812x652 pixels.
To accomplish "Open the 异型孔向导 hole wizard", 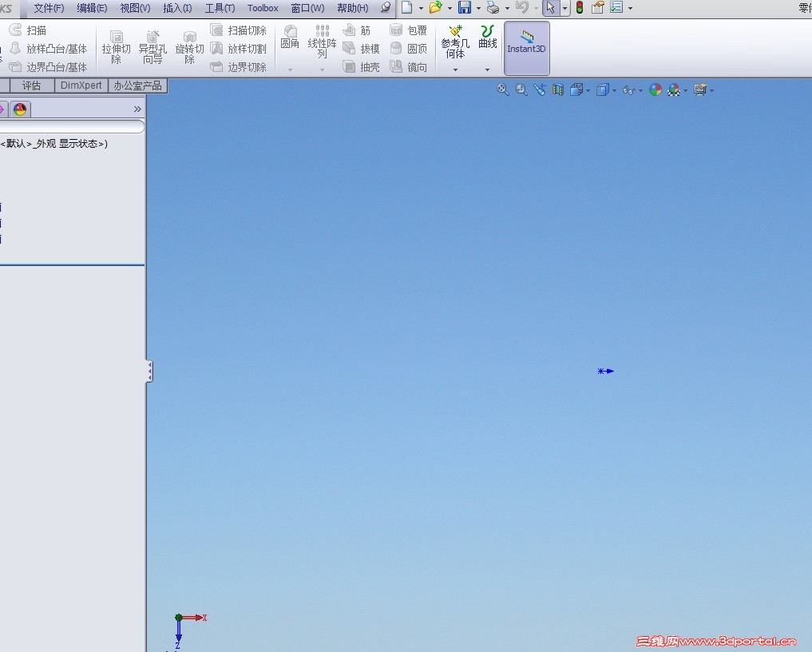I will (152, 47).
